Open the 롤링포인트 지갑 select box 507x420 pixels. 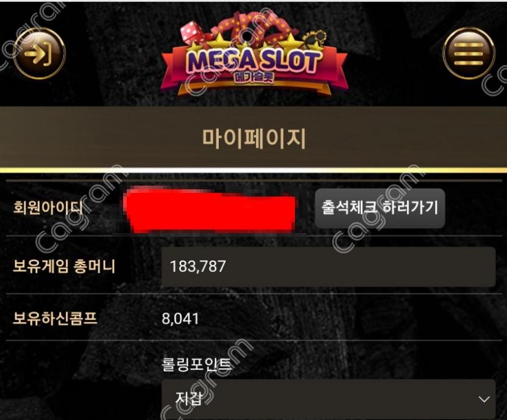pos(328,400)
